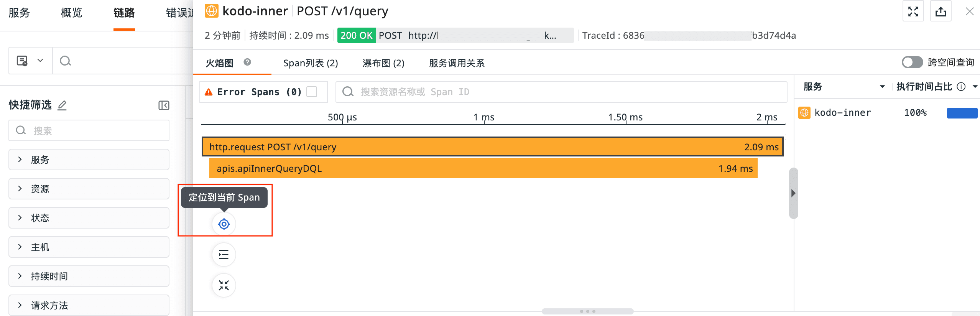The width and height of the screenshot is (980, 316).
Task: Check the Error Spans checkbox
Action: (312, 92)
